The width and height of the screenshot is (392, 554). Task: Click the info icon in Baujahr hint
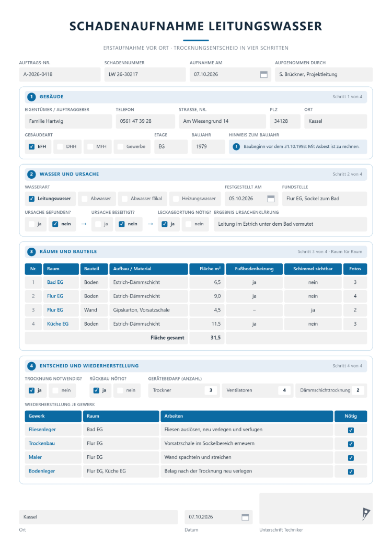coord(236,147)
